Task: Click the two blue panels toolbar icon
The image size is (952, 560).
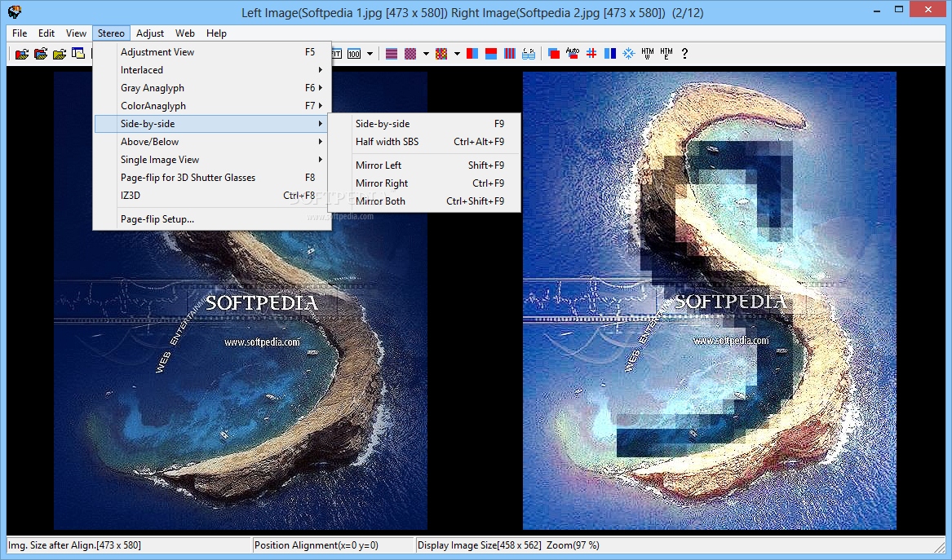Action: [610, 53]
